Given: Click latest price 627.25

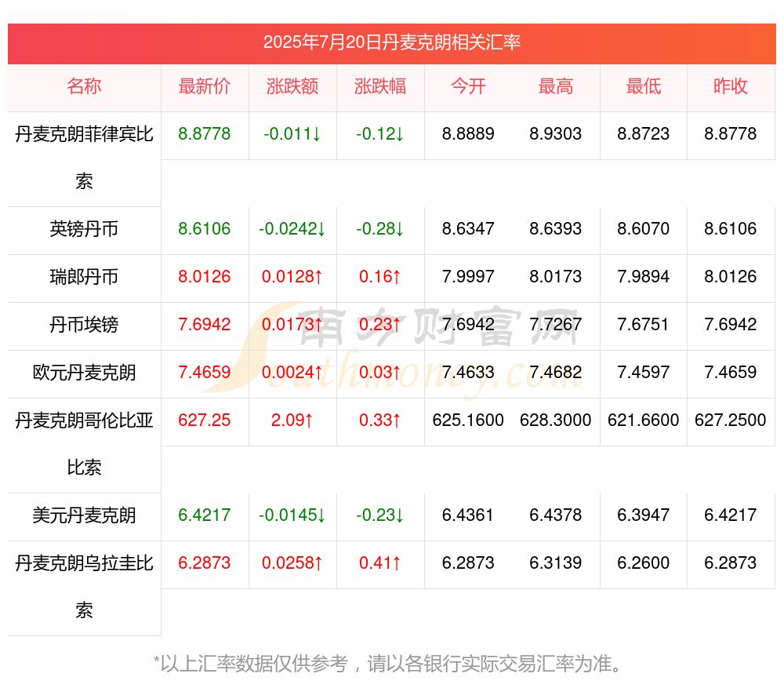Looking at the screenshot, I should (x=205, y=420).
